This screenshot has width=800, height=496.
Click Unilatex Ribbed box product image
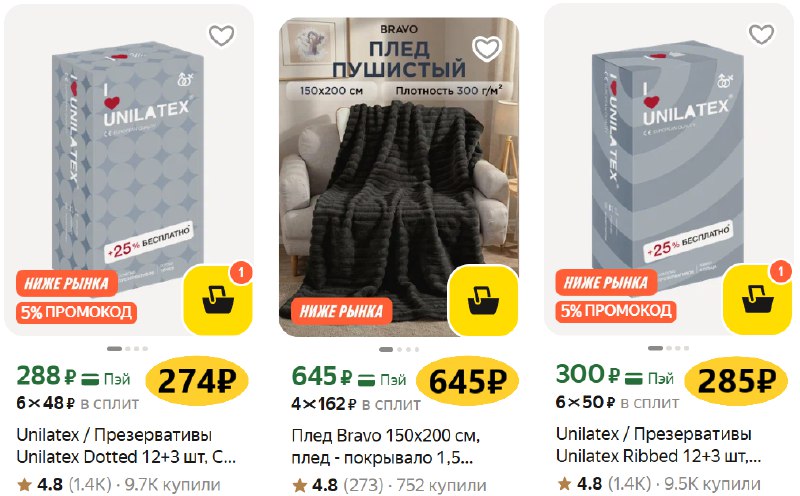(668, 163)
